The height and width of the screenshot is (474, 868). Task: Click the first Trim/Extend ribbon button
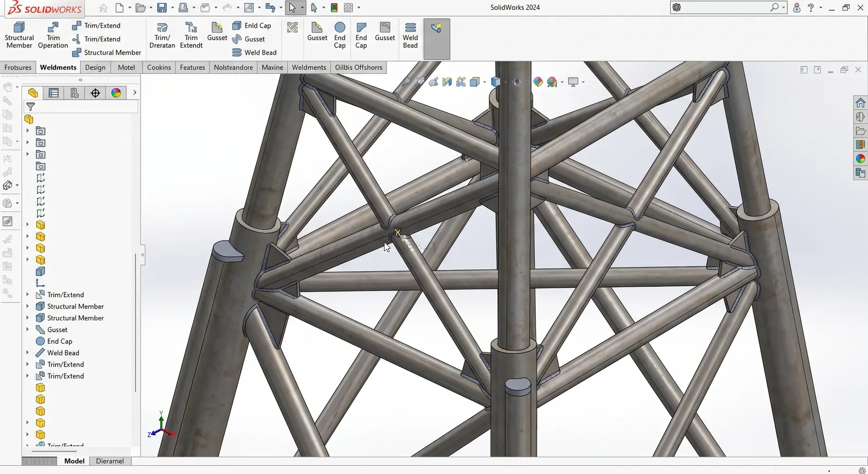coord(97,26)
